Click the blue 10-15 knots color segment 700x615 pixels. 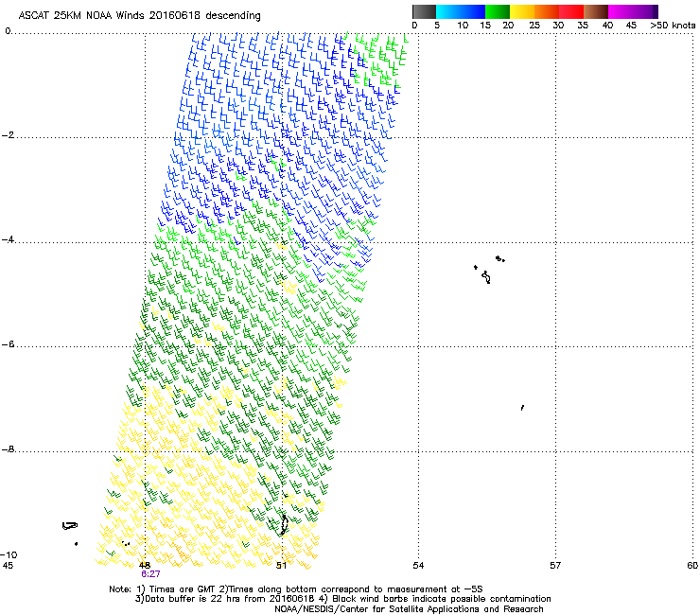click(473, 11)
